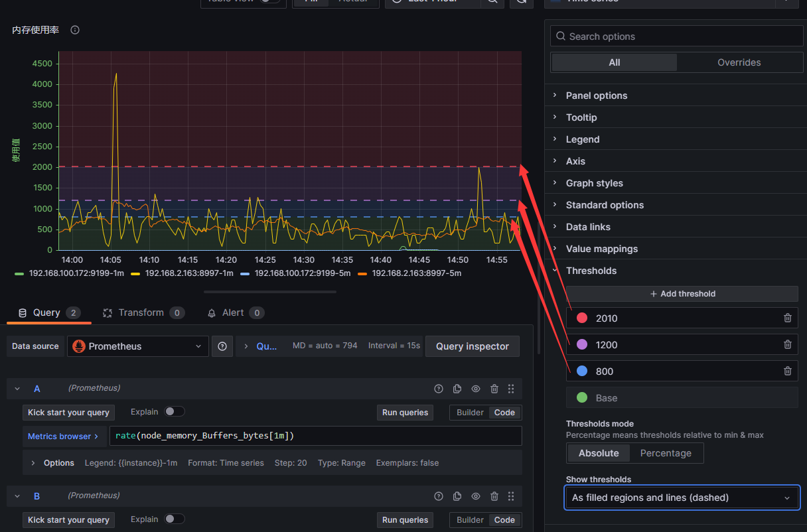Click the search magnifier icon in options
807x532 pixels.
561,36
